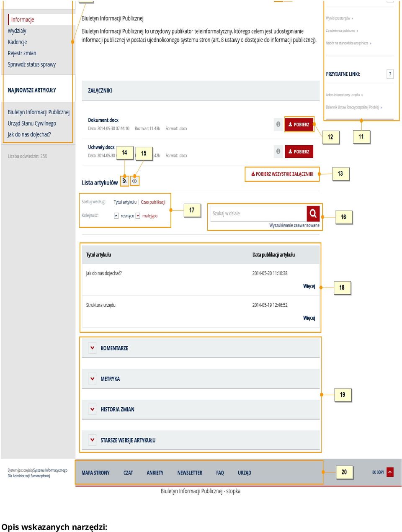The image size is (402, 532).
Task: Download Uchwały.docx with the Pobierz button
Action: click(x=299, y=152)
